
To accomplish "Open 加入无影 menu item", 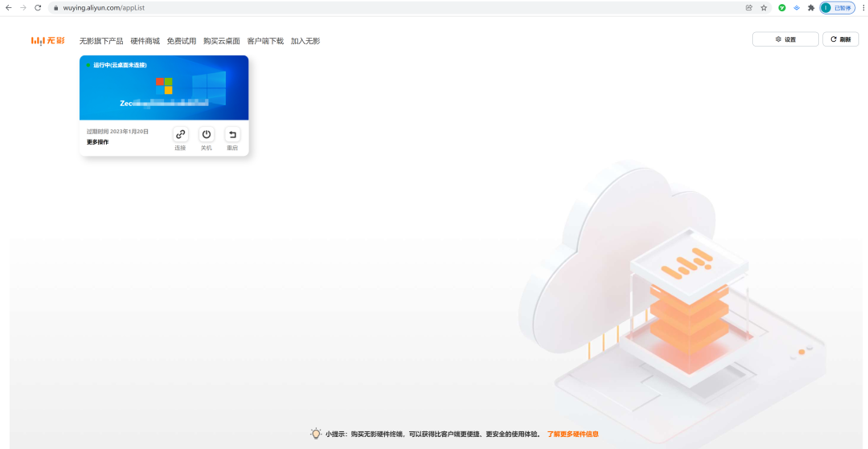I will coord(305,41).
